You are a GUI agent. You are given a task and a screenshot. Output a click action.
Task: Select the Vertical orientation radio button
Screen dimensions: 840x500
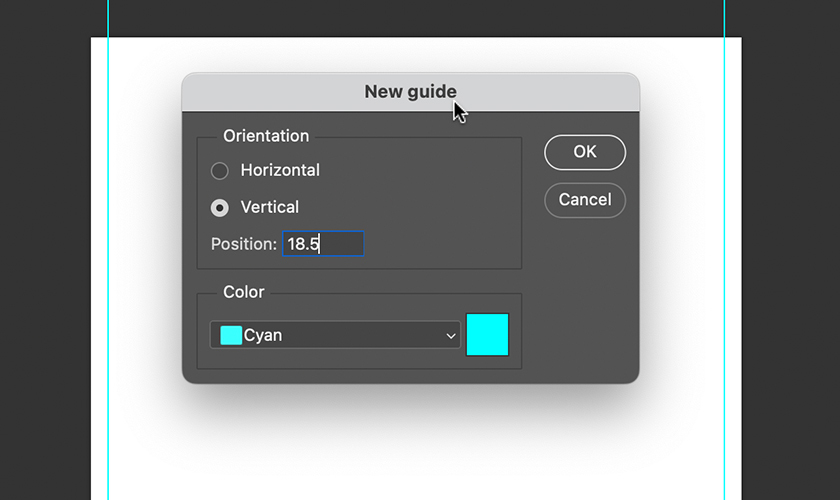(x=220, y=208)
